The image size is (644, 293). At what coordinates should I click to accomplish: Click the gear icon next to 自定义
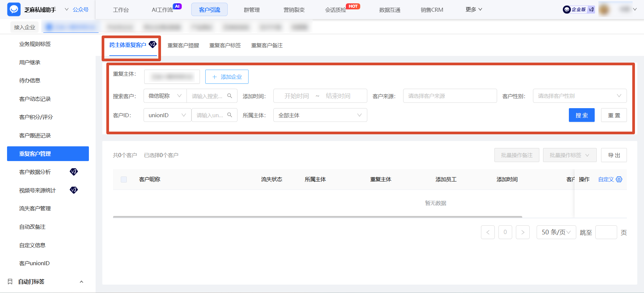pyautogui.click(x=619, y=179)
